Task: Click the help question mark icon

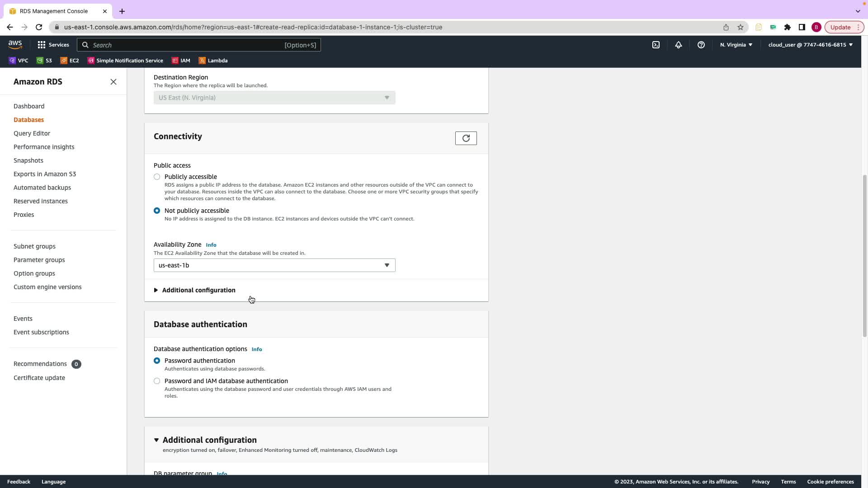Action: click(x=701, y=45)
